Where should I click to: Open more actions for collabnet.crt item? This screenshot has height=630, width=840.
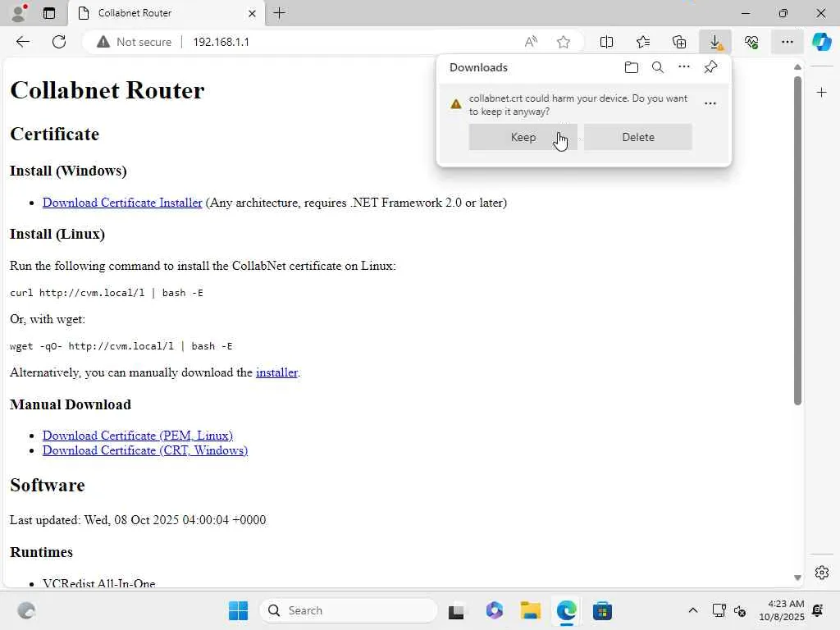(710, 103)
